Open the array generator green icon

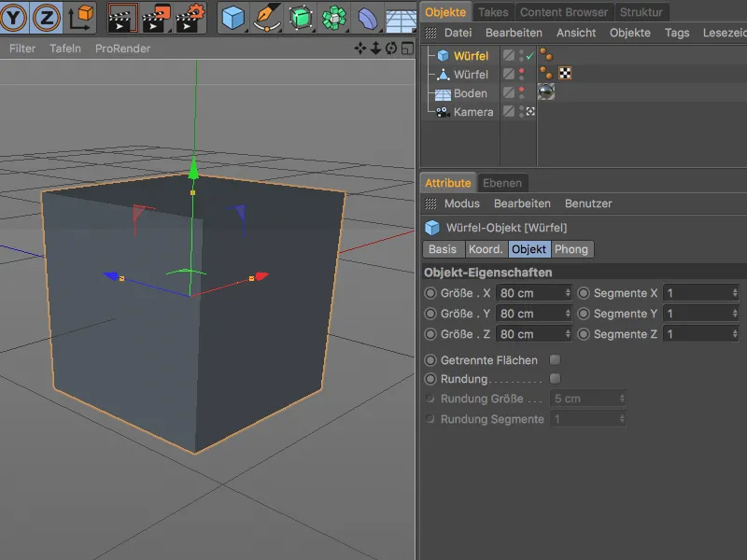pyautogui.click(x=334, y=18)
